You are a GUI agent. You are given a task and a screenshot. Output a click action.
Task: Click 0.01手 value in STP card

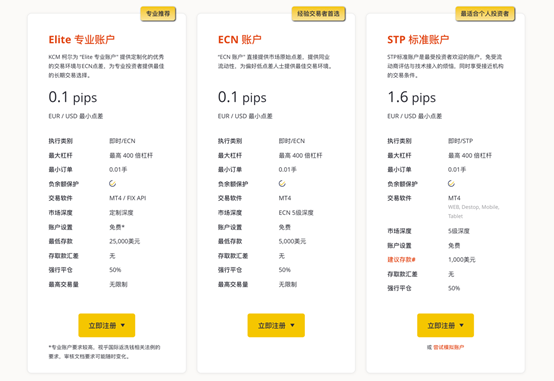[457, 170]
